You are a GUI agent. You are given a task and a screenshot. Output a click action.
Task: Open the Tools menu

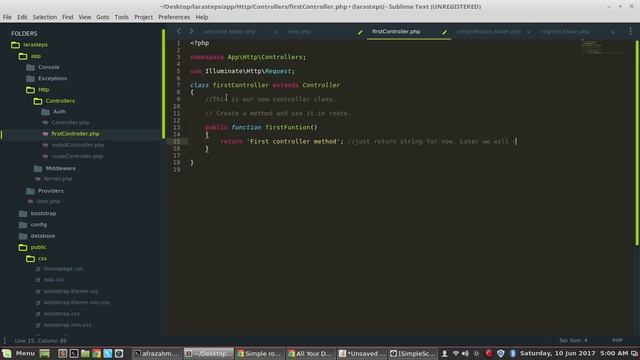point(121,17)
